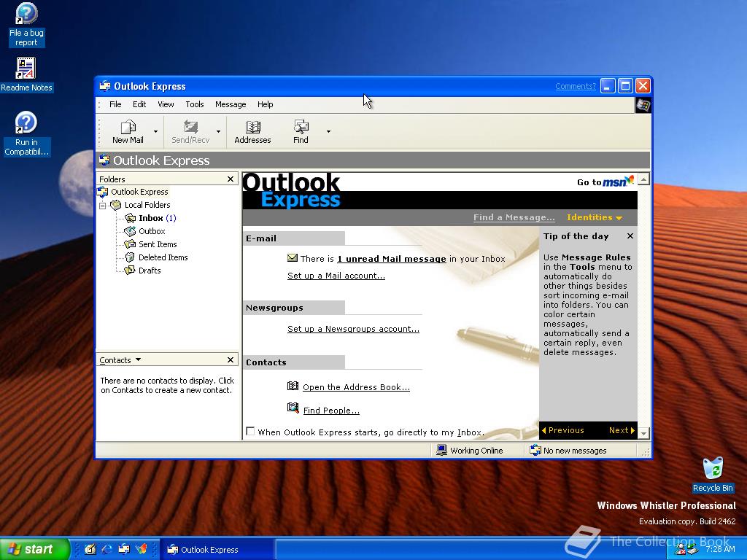
Task: Open the Help menu
Action: [x=266, y=104]
